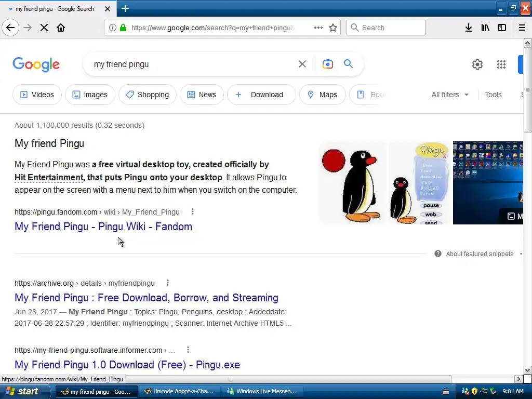Filter results by Videos
Image resolution: width=532 pixels, height=399 pixels.
point(37,95)
